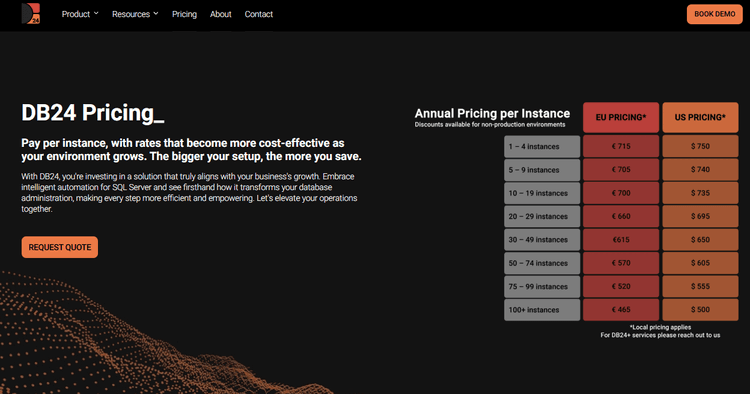Select the US PRICING header cell

click(700, 117)
